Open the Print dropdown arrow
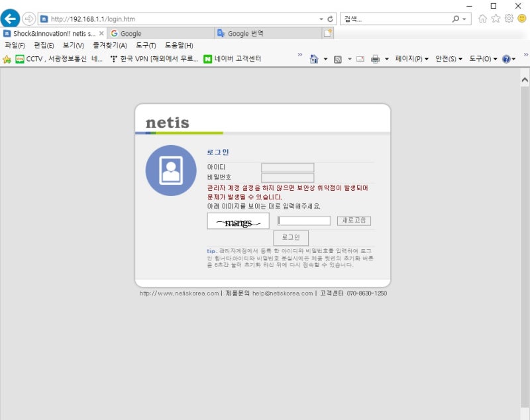This screenshot has width=530, height=420. pos(387,59)
